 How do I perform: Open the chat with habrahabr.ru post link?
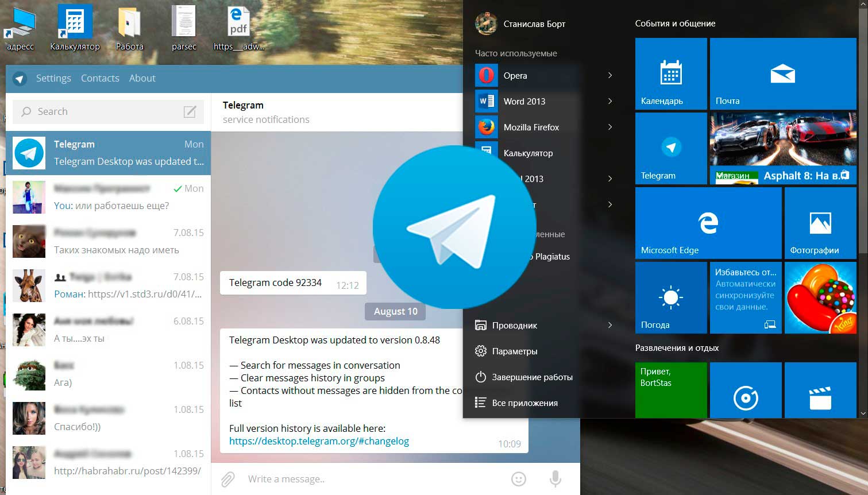click(x=108, y=462)
